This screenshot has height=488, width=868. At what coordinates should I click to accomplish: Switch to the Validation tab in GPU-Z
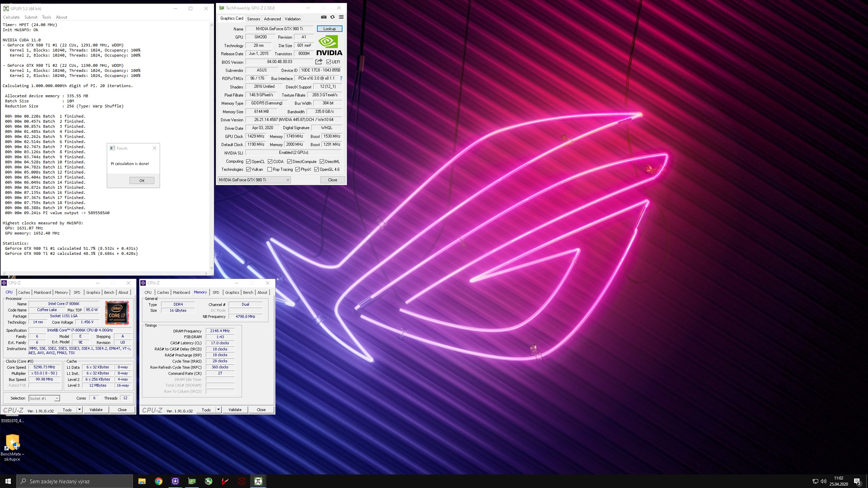coord(292,19)
